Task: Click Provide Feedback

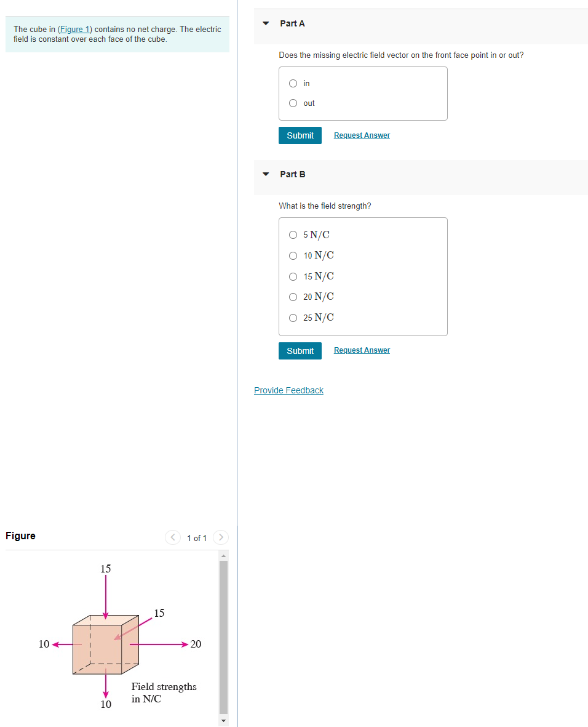Action: 288,390
